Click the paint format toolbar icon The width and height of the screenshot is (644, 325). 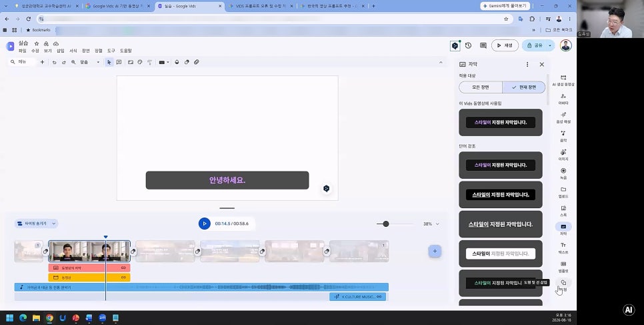pos(149,62)
